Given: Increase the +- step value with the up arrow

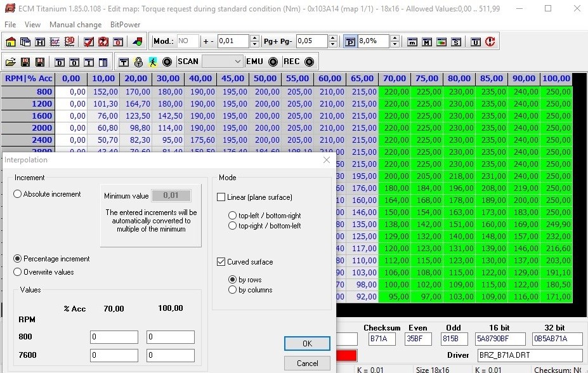Looking at the screenshot, I should [254, 38].
